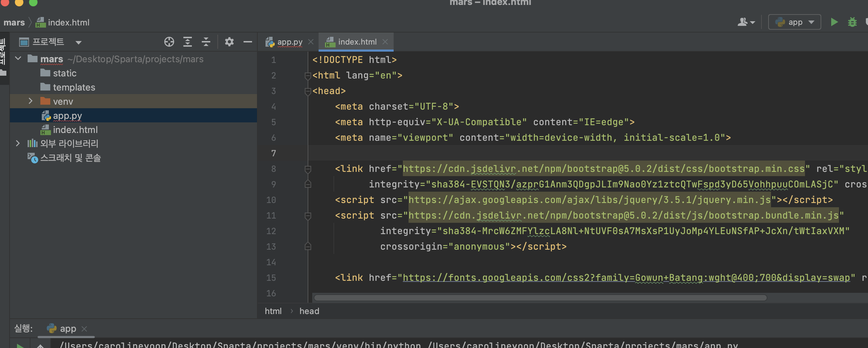Run the app configuration with green play button
This screenshot has width=868, height=348.
(x=834, y=22)
